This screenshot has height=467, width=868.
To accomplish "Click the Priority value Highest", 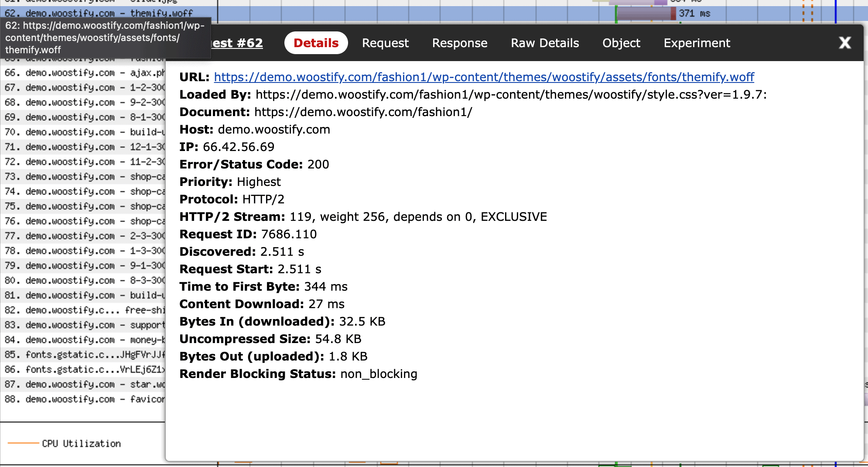I will click(259, 182).
